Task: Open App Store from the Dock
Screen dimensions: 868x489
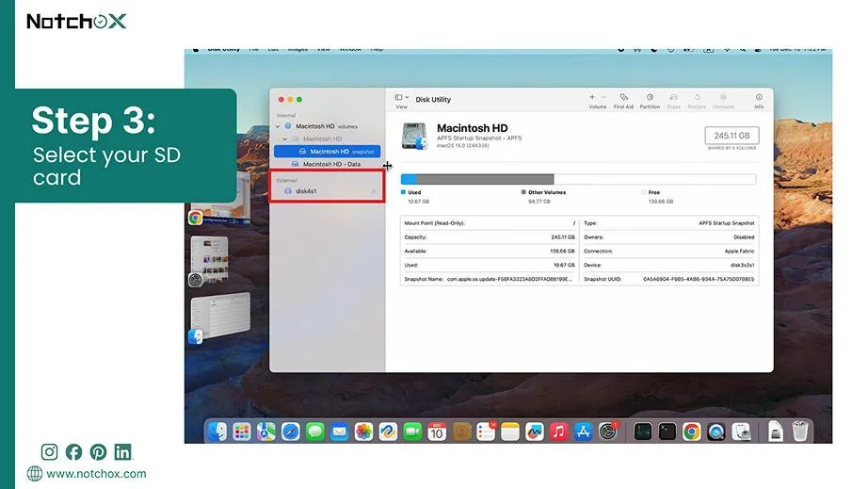Action: tap(583, 432)
